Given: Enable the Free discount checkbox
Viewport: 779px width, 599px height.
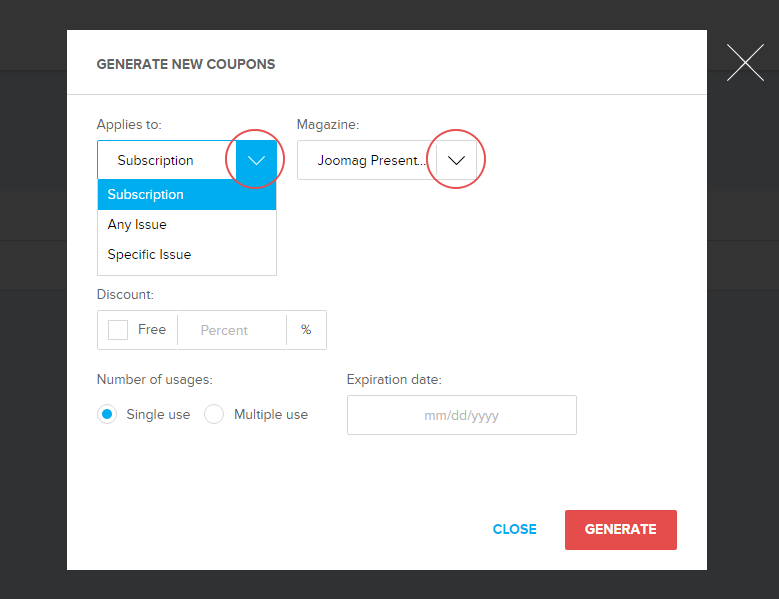Looking at the screenshot, I should tap(118, 330).
